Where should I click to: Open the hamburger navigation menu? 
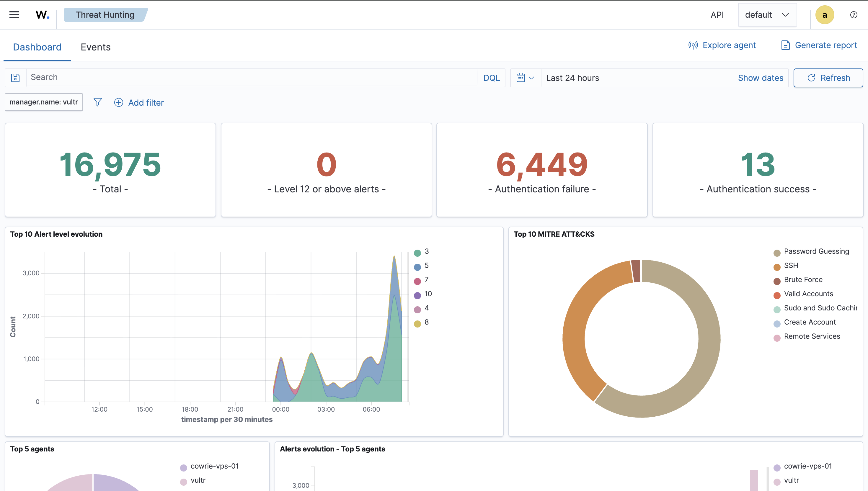tap(14, 15)
